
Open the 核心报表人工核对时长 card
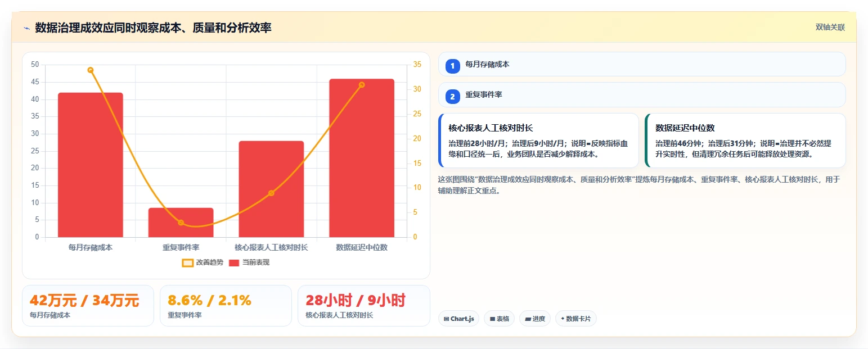coord(538,140)
